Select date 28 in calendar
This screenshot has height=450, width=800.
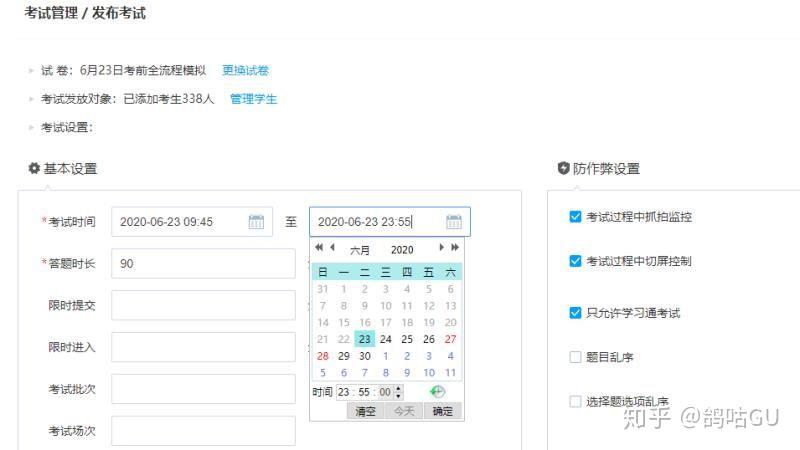[322, 356]
